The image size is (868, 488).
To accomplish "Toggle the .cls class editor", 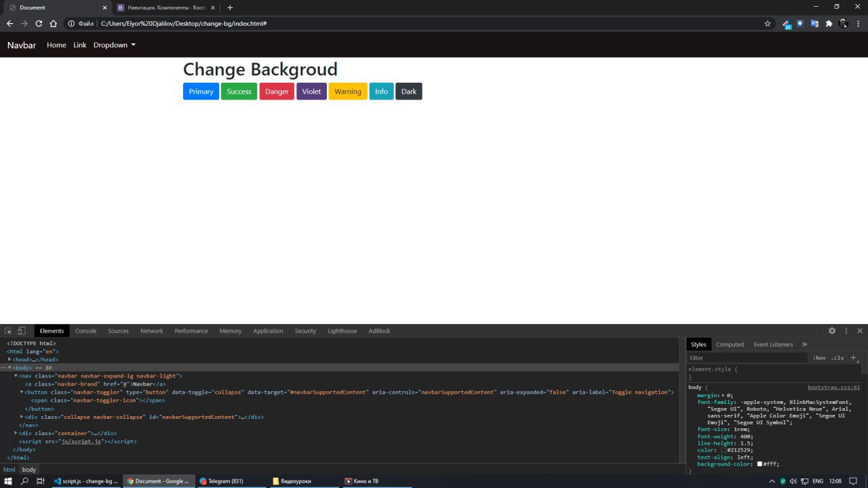I will (837, 358).
